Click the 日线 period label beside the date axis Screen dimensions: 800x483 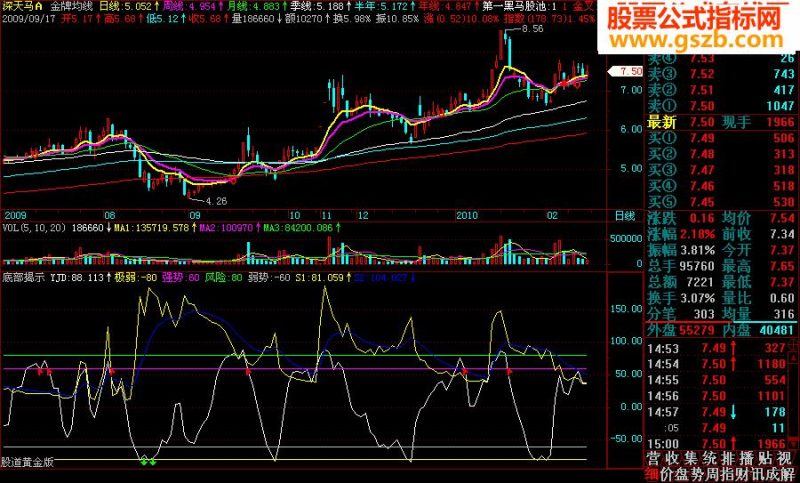click(624, 216)
